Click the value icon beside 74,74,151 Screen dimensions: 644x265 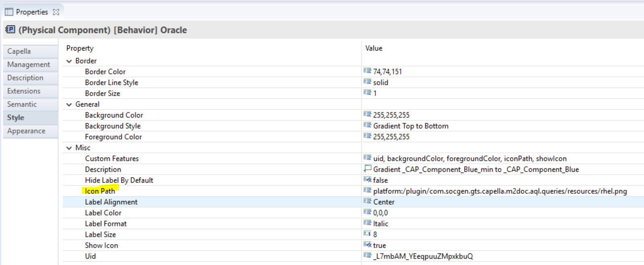pos(367,71)
